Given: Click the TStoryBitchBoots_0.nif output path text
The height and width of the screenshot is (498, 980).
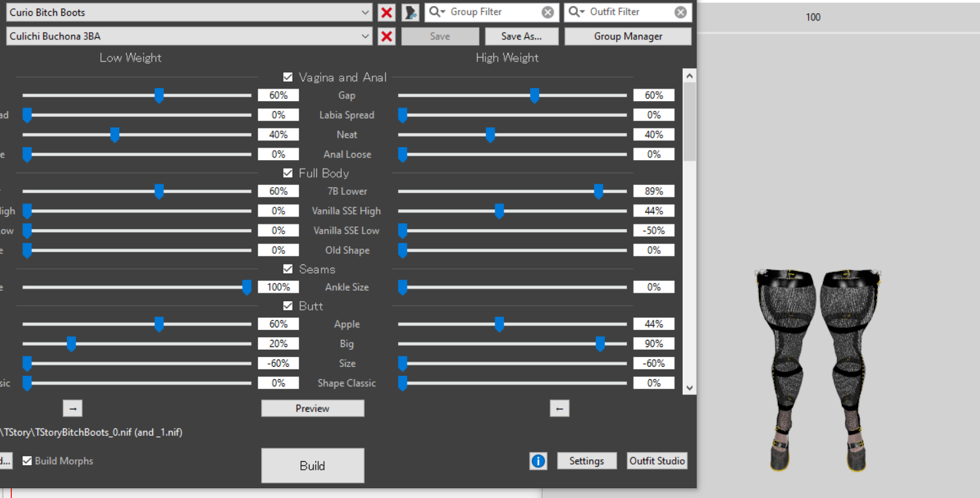Looking at the screenshot, I should click(91, 432).
